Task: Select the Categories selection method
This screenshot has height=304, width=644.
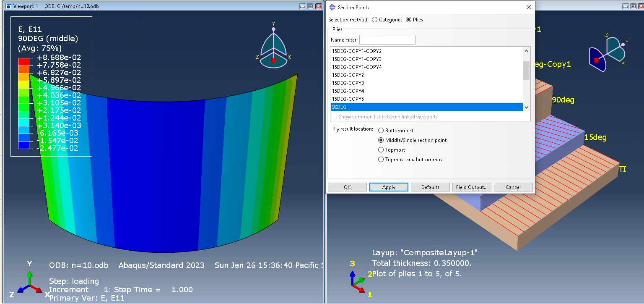Action: pos(374,19)
